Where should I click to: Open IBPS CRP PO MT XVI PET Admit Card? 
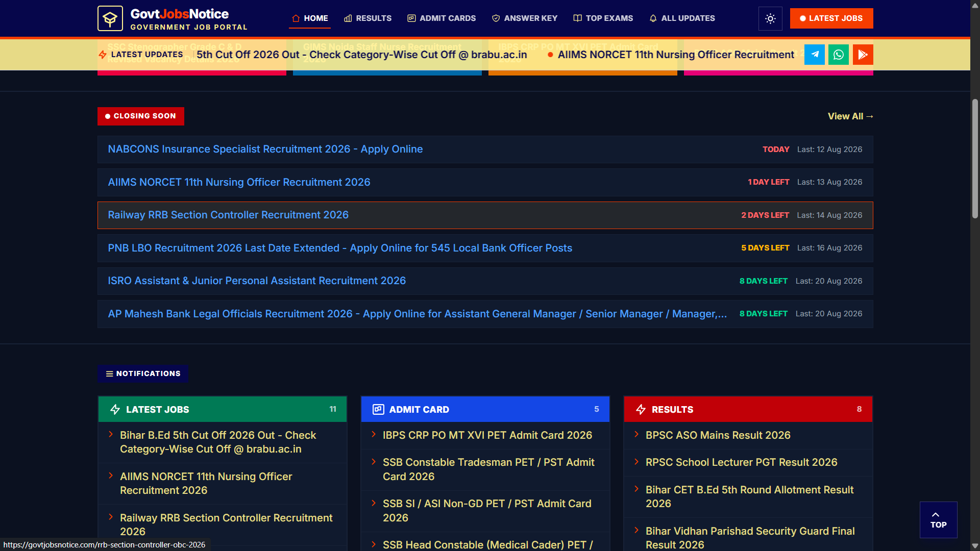tap(487, 435)
